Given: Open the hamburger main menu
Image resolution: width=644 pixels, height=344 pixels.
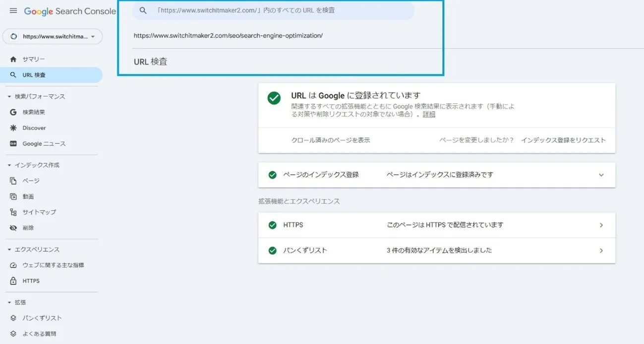Looking at the screenshot, I should (x=13, y=11).
